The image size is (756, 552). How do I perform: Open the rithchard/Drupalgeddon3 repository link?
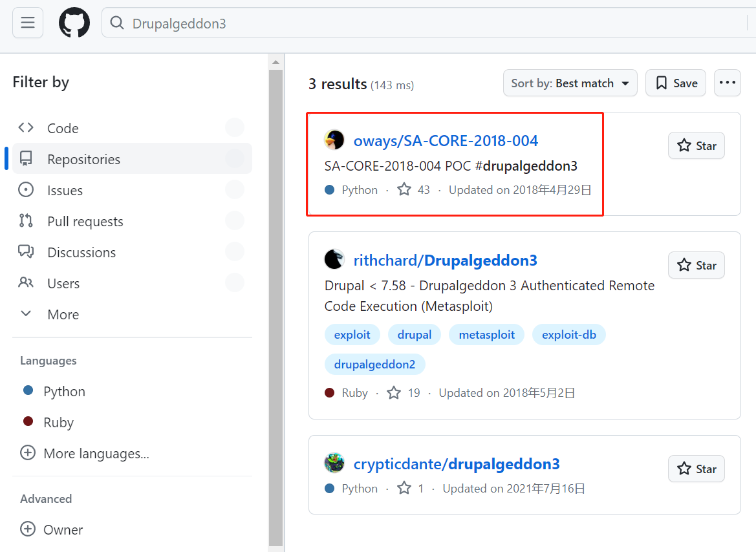tap(445, 260)
